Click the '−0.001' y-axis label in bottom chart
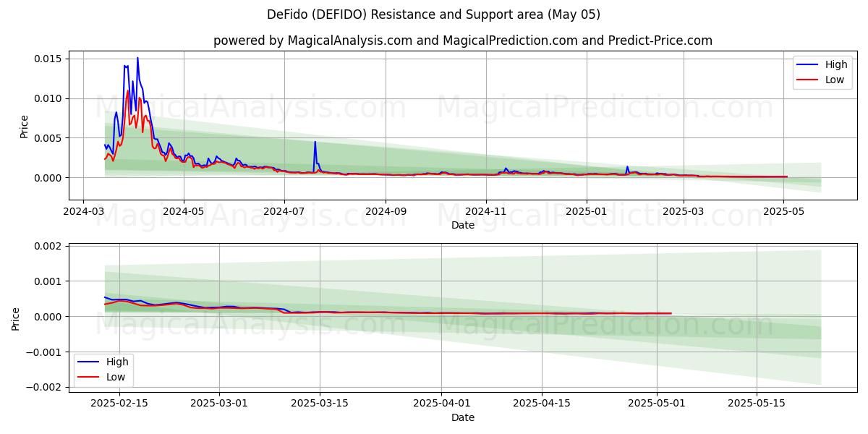868x434 pixels. pyautogui.click(x=45, y=352)
